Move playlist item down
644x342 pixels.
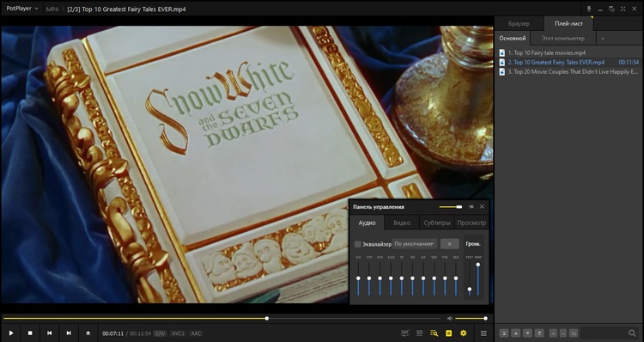coord(527,333)
